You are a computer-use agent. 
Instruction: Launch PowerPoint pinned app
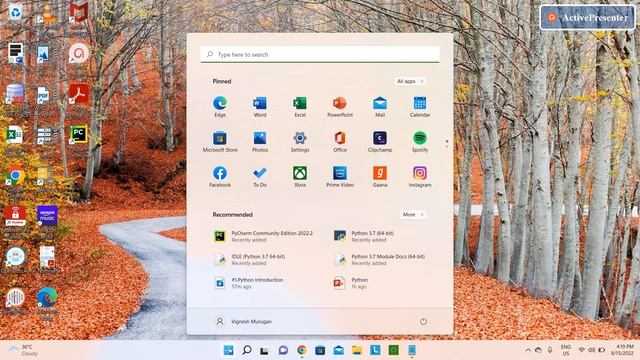pos(340,107)
